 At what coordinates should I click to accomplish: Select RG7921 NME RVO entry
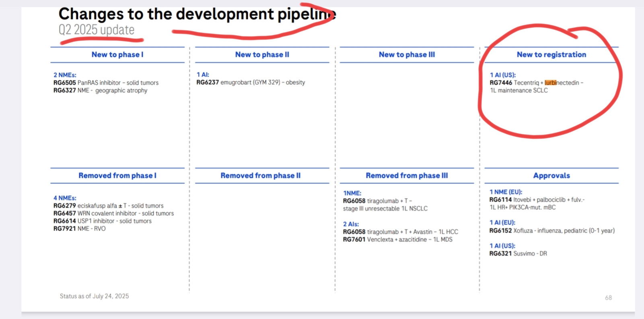coord(80,229)
